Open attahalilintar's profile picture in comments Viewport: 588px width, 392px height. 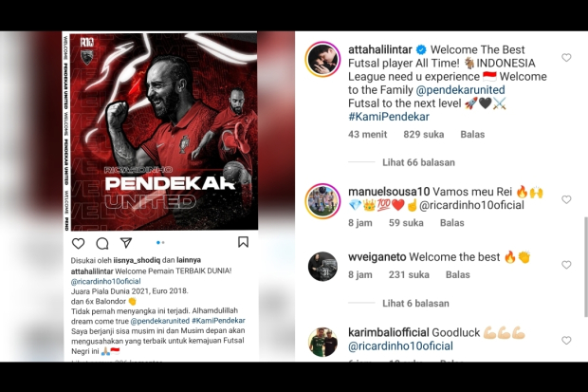pyautogui.click(x=322, y=60)
